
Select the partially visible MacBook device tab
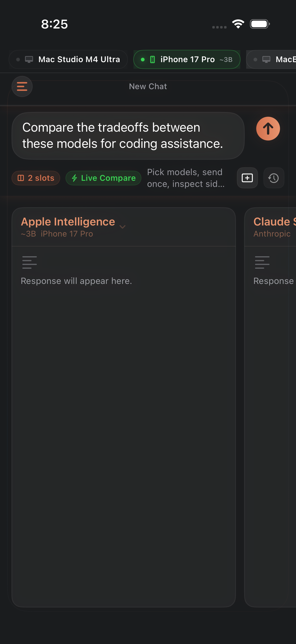pyautogui.click(x=271, y=59)
